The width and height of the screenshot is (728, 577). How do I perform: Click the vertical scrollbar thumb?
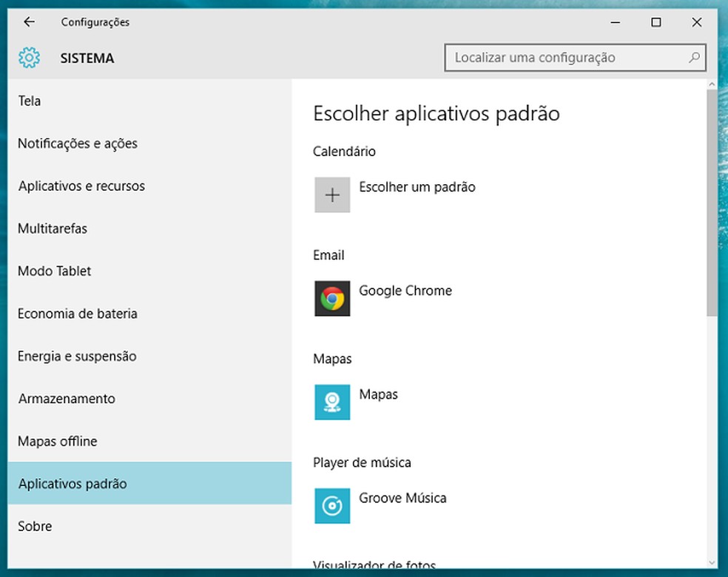[712, 200]
